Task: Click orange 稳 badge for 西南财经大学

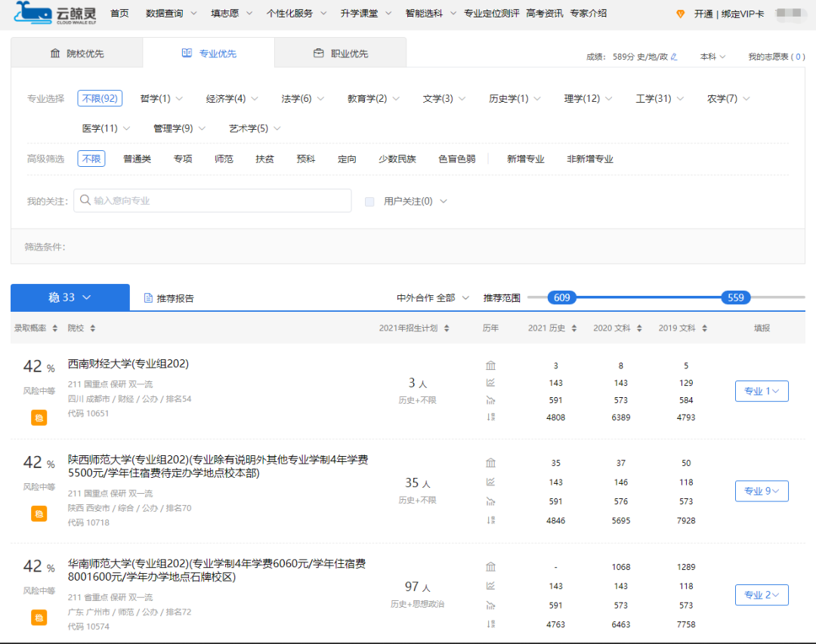Action: pyautogui.click(x=39, y=418)
